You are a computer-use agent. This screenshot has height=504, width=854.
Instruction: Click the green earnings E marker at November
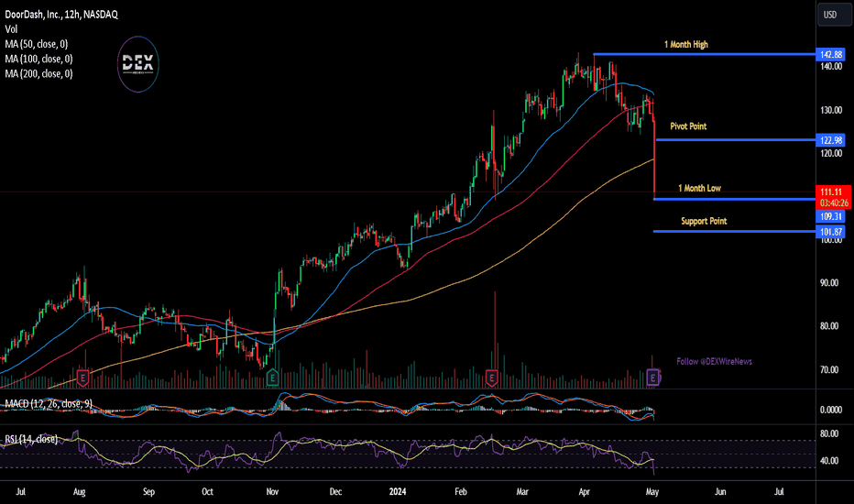pos(272,377)
